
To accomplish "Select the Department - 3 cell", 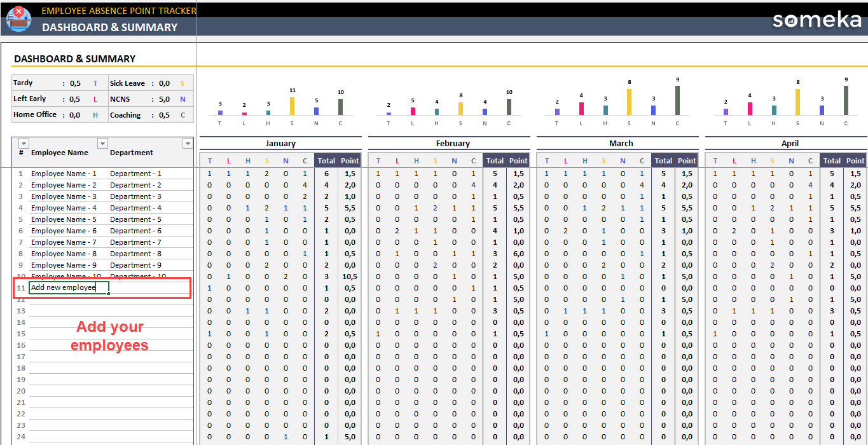I will click(135, 196).
